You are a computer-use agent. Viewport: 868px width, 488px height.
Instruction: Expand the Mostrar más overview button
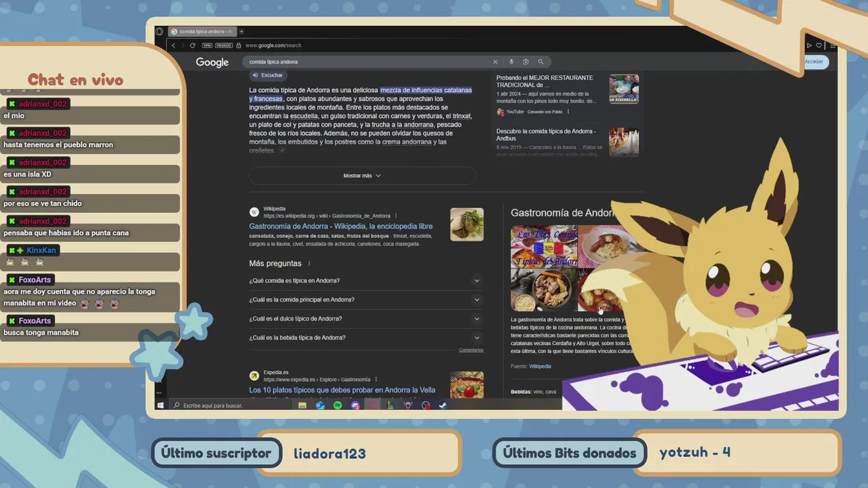(x=362, y=176)
